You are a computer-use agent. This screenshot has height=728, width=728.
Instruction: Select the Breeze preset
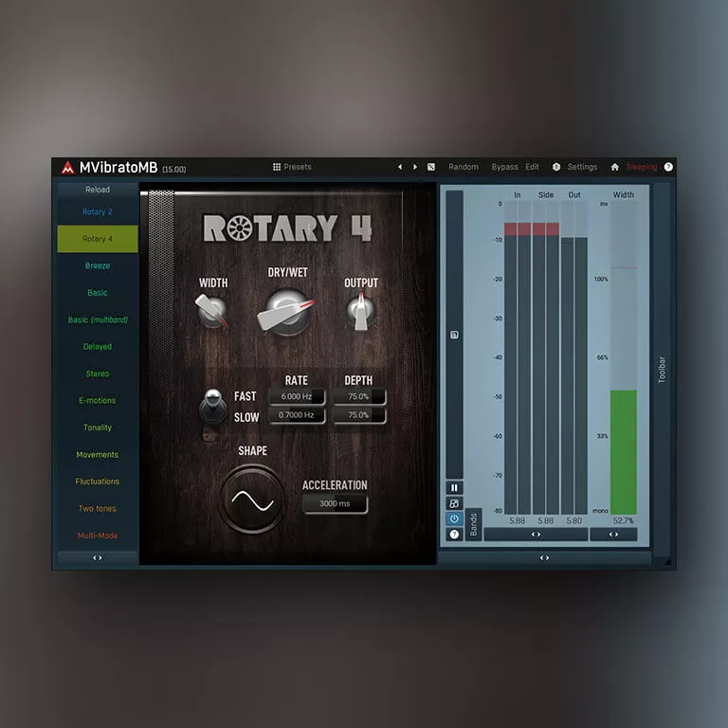click(x=97, y=266)
